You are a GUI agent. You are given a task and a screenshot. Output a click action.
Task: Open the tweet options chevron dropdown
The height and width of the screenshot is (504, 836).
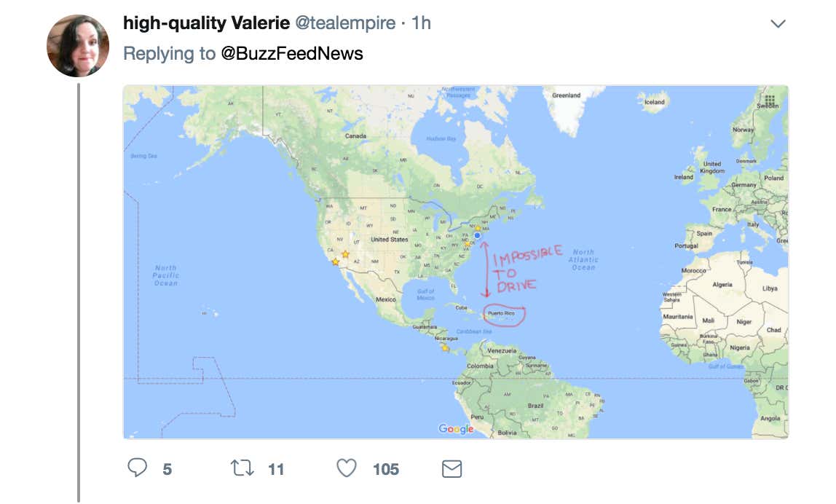778,24
